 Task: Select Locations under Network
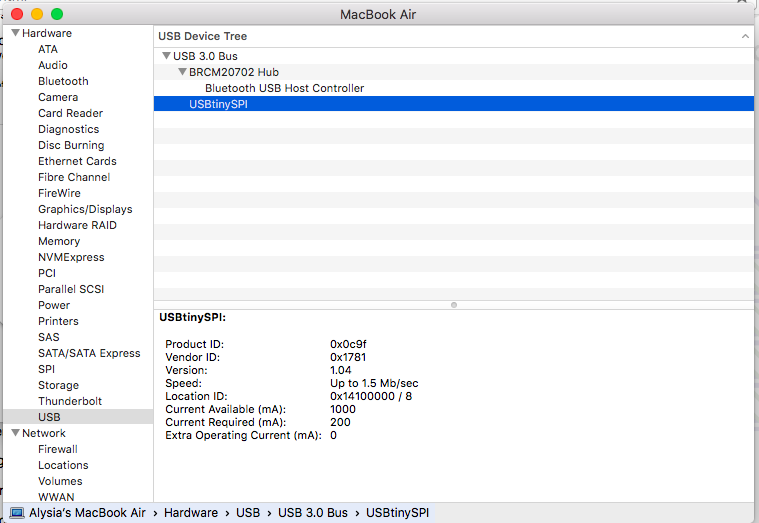(63, 465)
